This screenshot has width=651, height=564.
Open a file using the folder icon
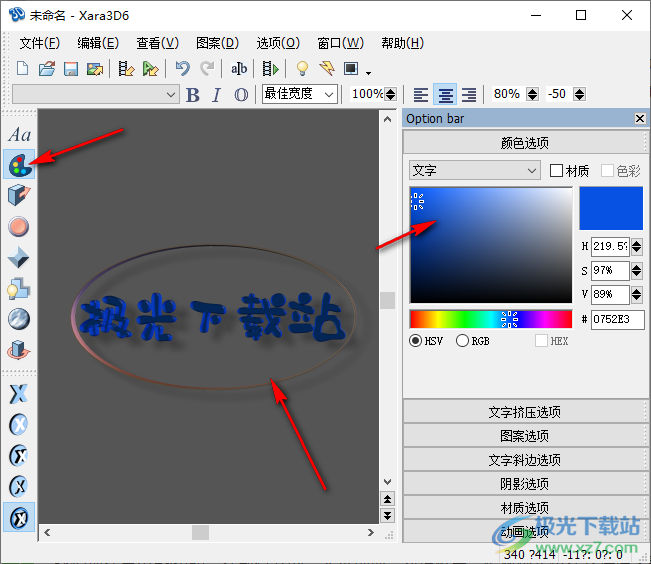pos(46,69)
